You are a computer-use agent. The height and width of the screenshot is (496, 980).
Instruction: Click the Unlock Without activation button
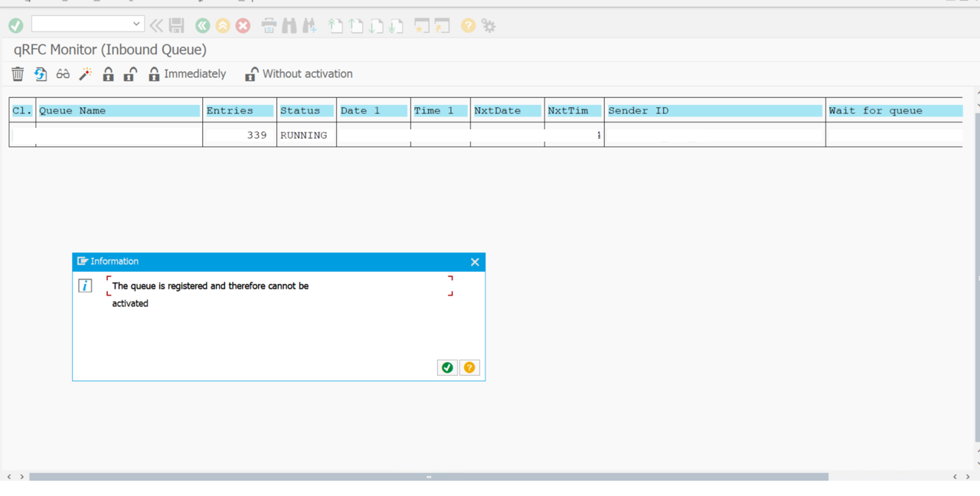[x=299, y=73]
